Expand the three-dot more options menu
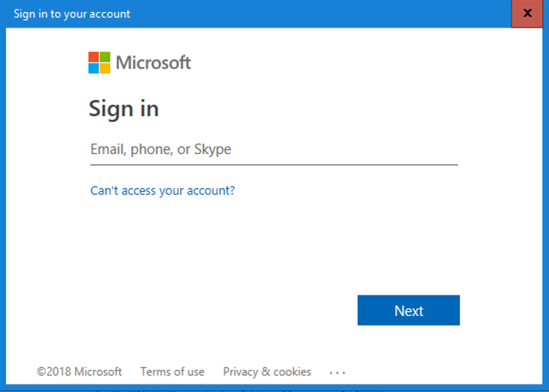This screenshot has width=549, height=392. [x=337, y=373]
